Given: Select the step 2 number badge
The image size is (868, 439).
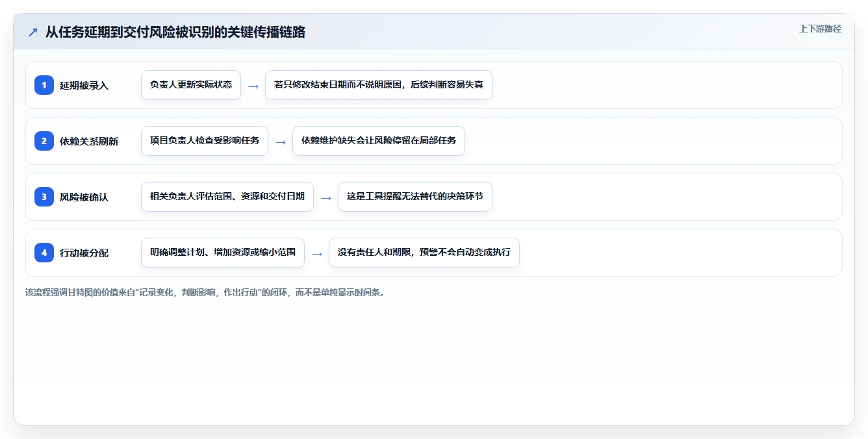Looking at the screenshot, I should point(44,141).
